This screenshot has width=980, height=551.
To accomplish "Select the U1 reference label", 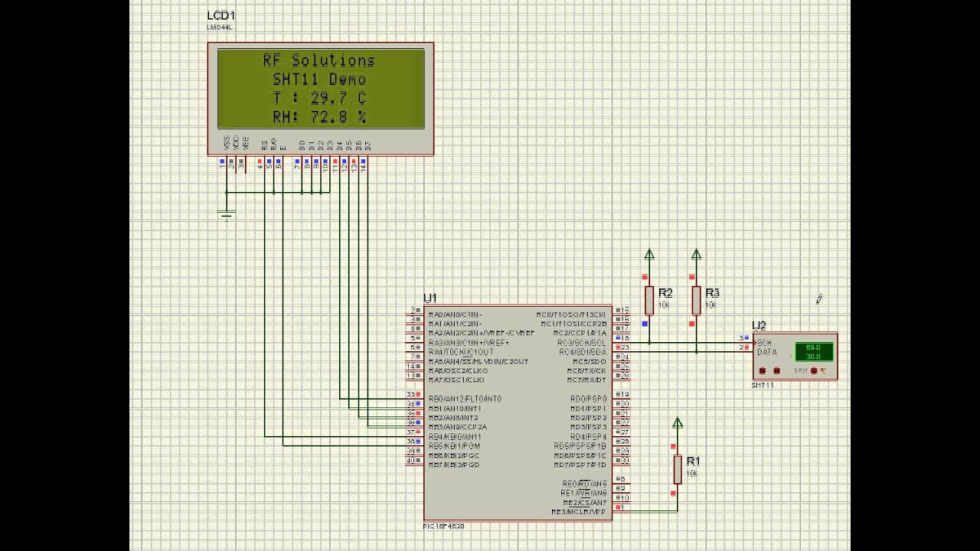I will click(430, 298).
